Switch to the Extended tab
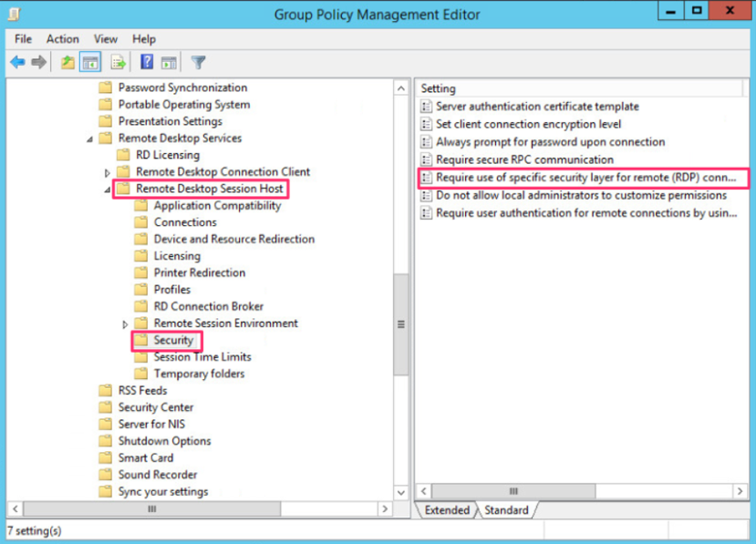 tap(447, 510)
